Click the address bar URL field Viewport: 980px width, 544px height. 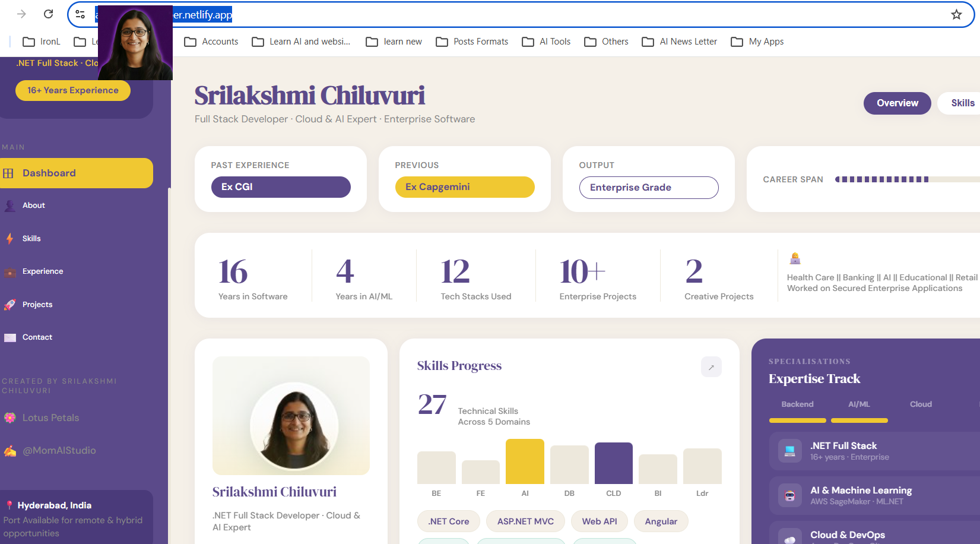click(521, 14)
